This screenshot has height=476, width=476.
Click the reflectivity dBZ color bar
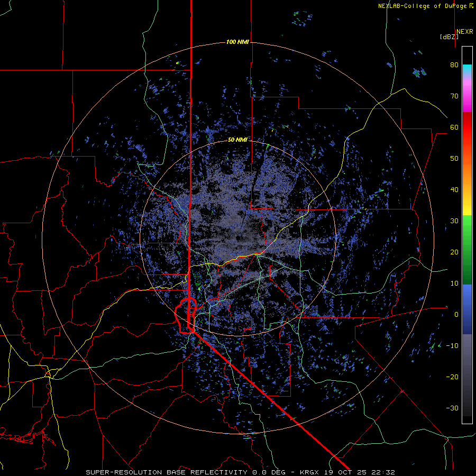(x=467, y=235)
